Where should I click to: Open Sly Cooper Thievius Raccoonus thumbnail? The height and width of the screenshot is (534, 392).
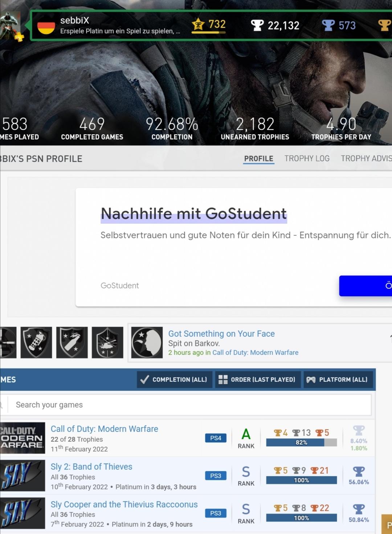(x=23, y=513)
